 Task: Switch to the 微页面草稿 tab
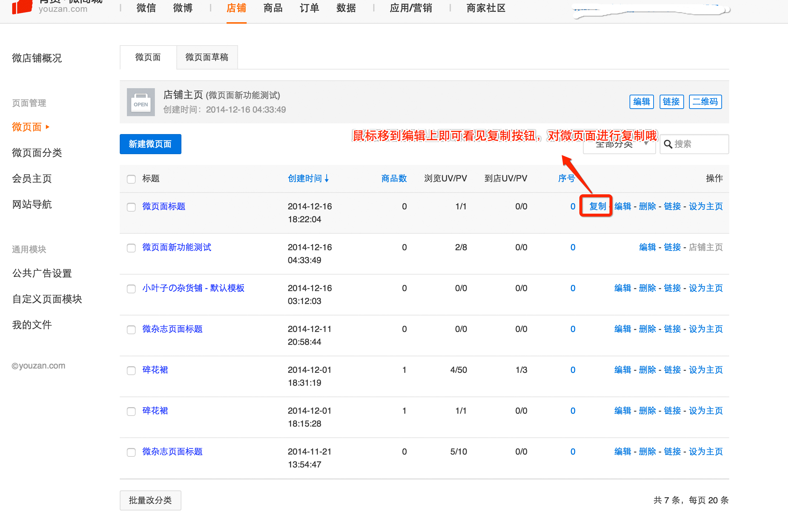pyautogui.click(x=207, y=57)
